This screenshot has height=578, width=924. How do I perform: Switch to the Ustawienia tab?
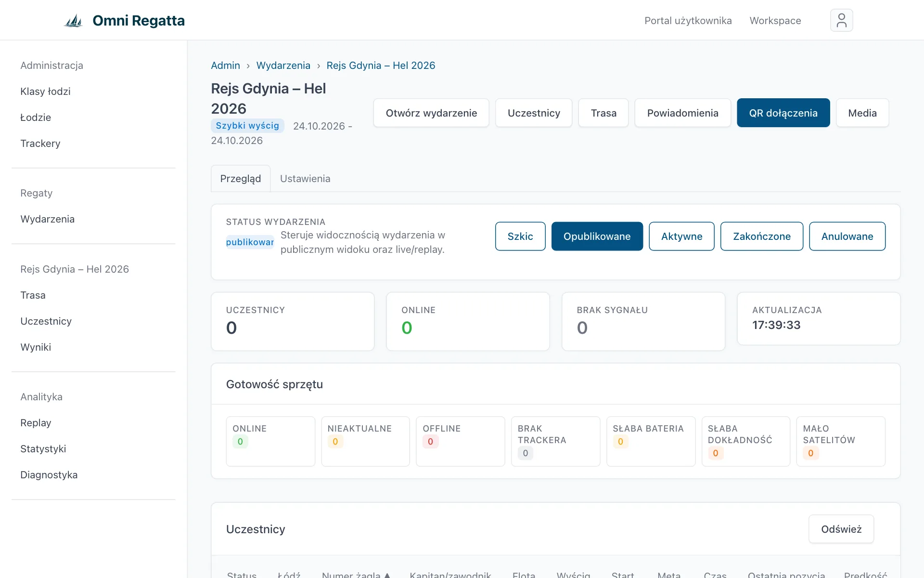point(305,178)
